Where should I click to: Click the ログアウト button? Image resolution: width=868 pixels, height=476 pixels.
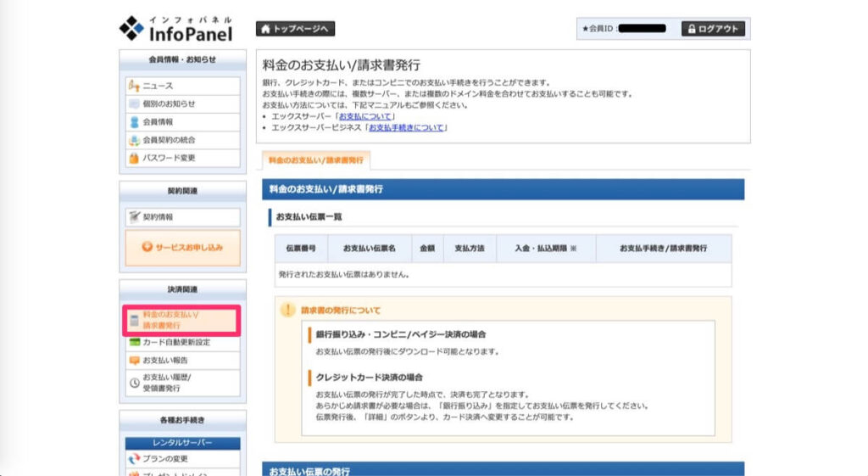point(713,29)
